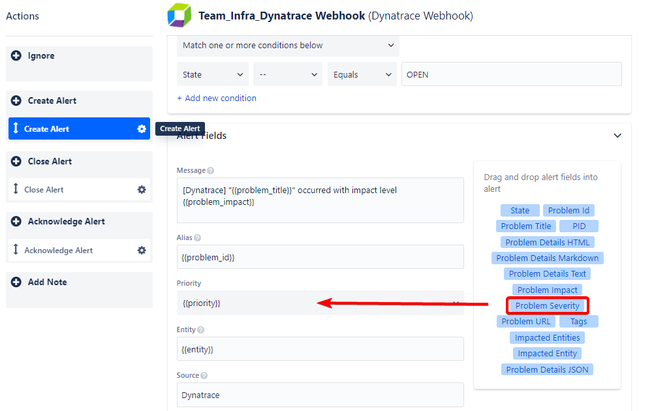Click the plus icon next to Close Alert
This screenshot has width=654, height=411.
tap(16, 161)
